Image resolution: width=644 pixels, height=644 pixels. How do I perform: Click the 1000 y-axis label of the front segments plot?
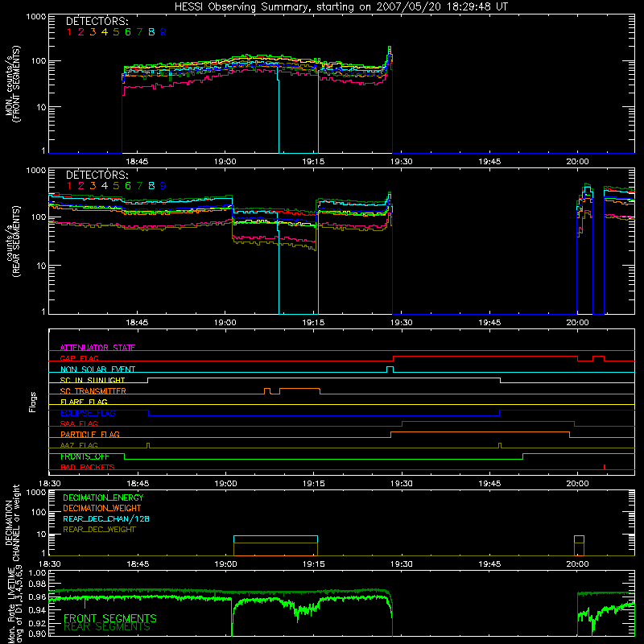pyautogui.click(x=36, y=17)
